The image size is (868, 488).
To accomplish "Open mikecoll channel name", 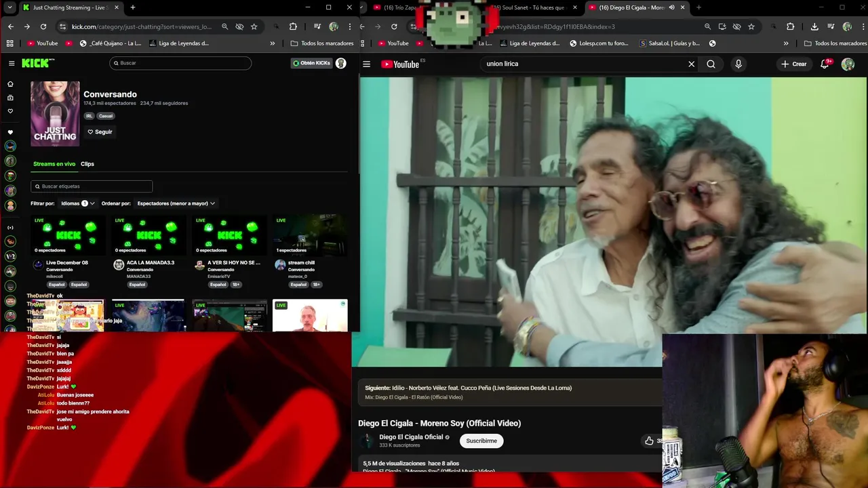I will coord(54,277).
